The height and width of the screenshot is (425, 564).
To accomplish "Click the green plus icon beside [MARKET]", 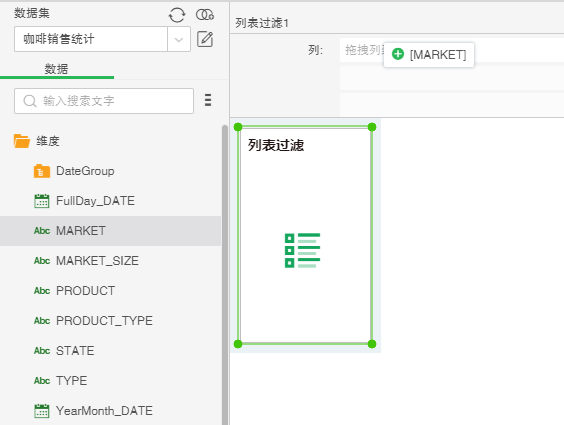I will pos(398,54).
